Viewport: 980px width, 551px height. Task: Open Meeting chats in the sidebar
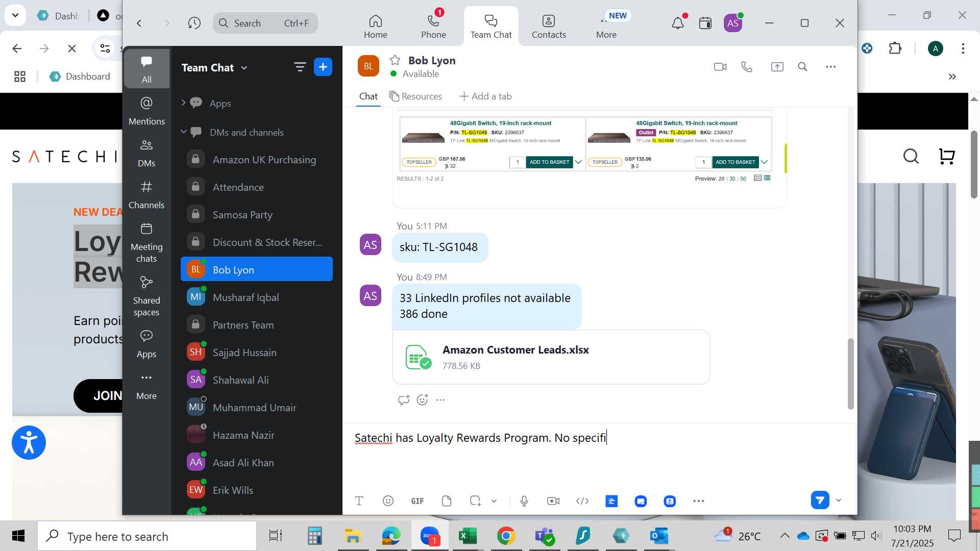[146, 242]
